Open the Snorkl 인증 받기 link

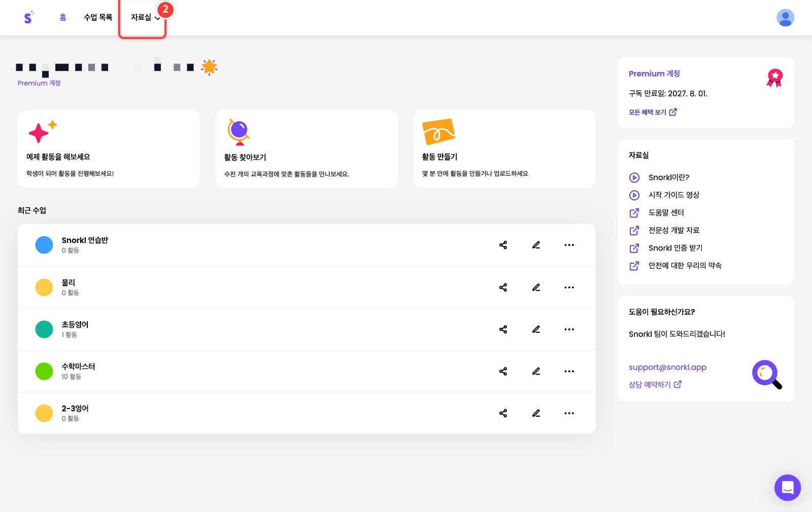(x=675, y=248)
